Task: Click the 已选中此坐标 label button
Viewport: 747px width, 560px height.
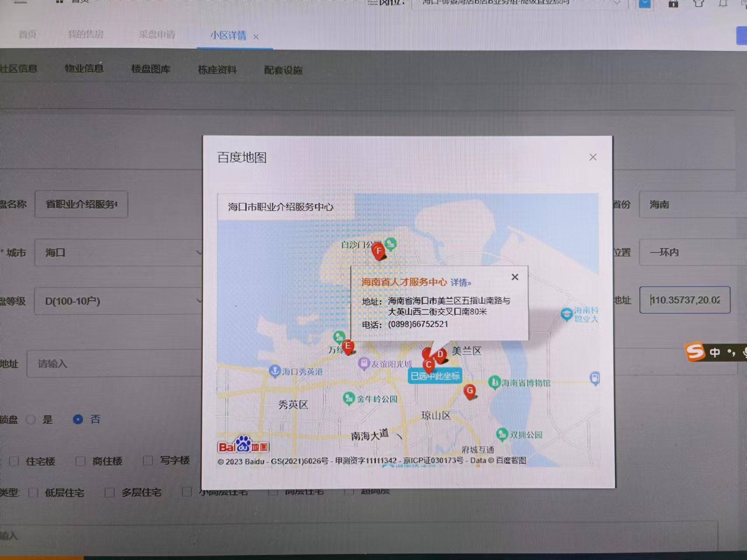Action: [x=435, y=376]
